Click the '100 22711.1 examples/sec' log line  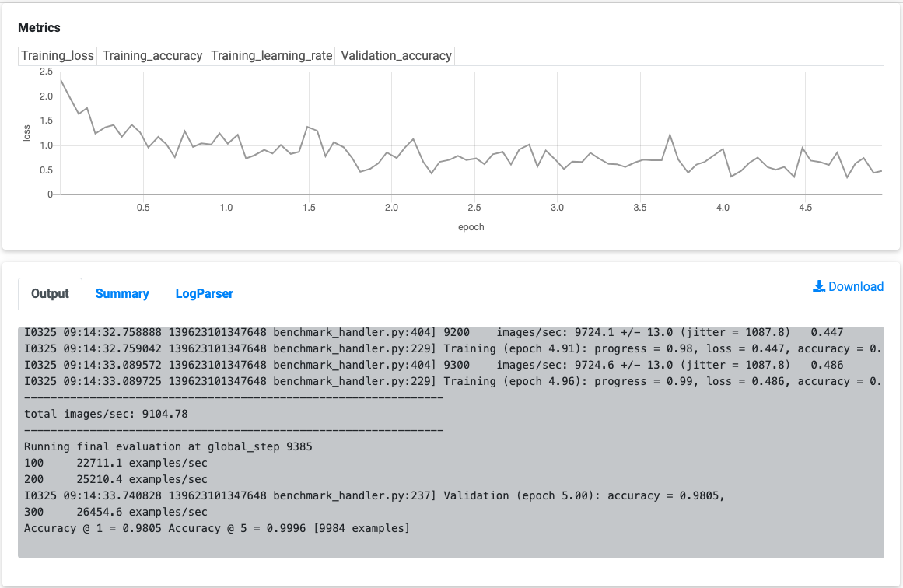[116, 463]
